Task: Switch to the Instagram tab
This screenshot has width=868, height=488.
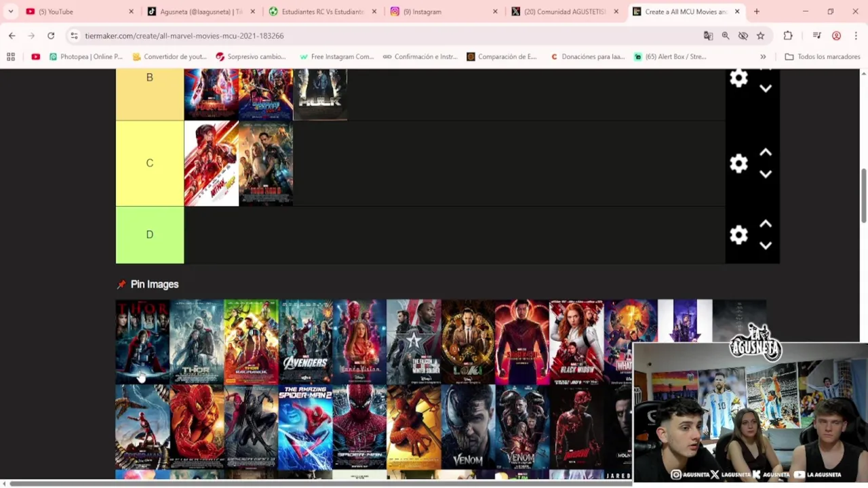Action: (445, 12)
